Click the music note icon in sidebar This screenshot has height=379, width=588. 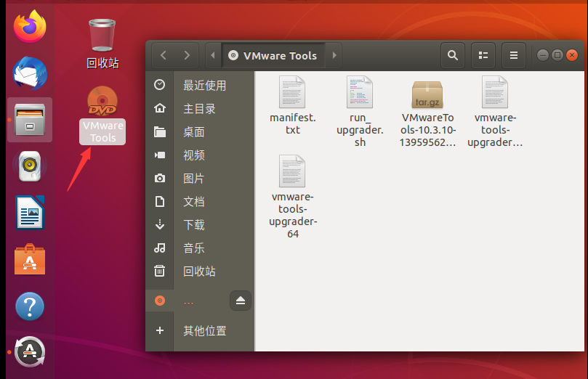[160, 248]
